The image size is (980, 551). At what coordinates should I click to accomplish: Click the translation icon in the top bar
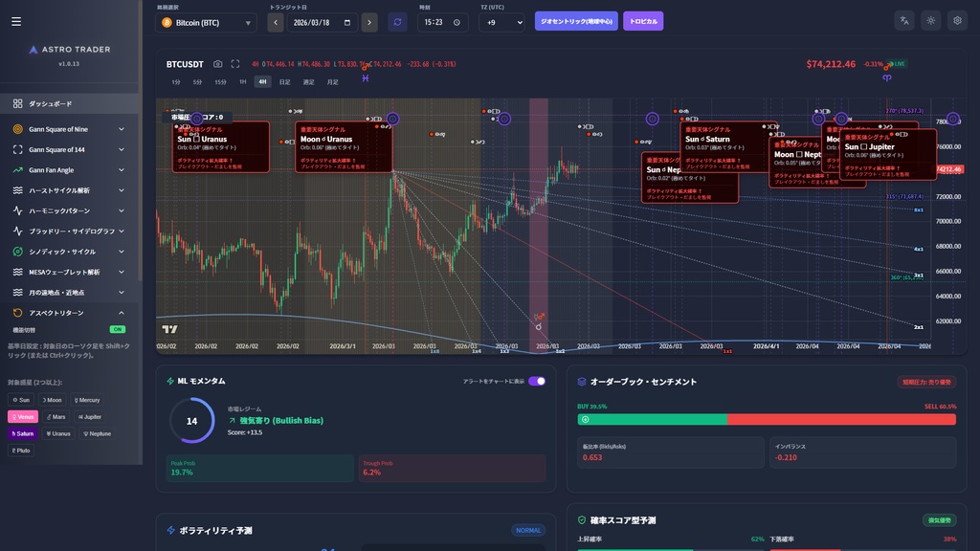904,20
